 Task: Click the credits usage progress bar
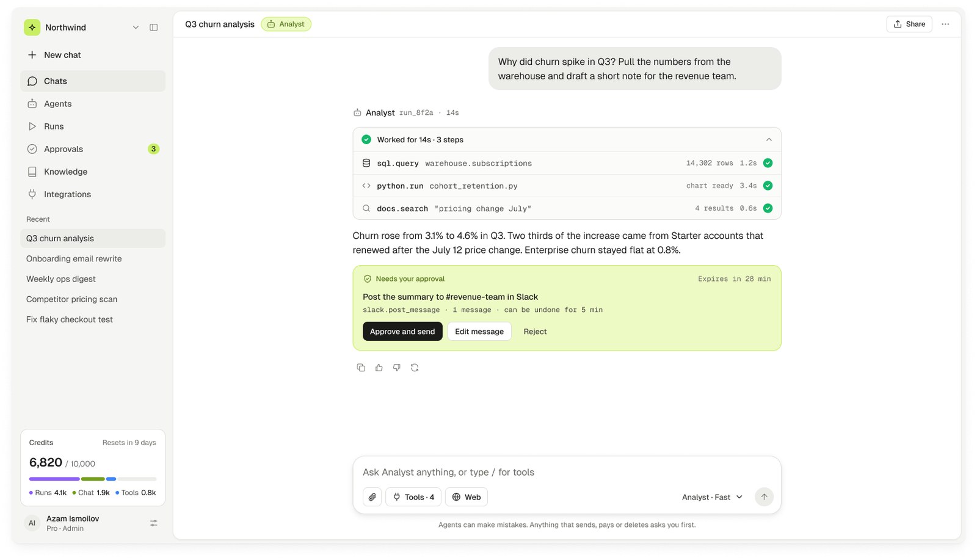[x=93, y=479]
